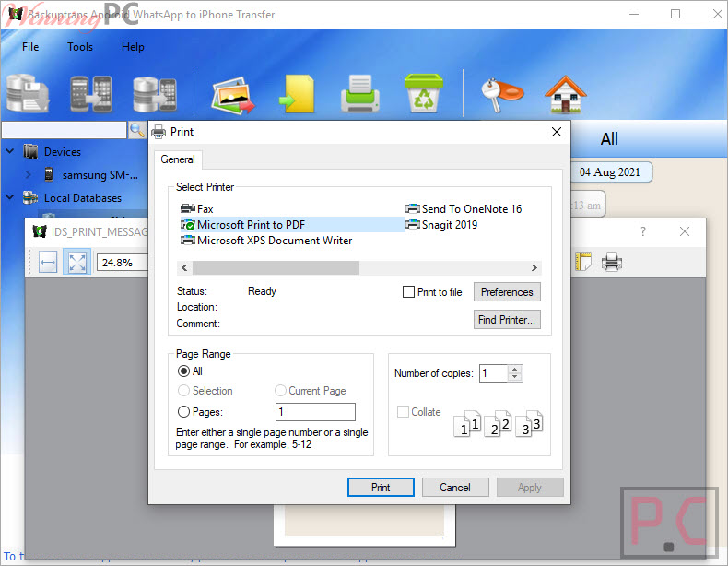Click the phone-to-phone transfer toolbar icon

(x=91, y=93)
